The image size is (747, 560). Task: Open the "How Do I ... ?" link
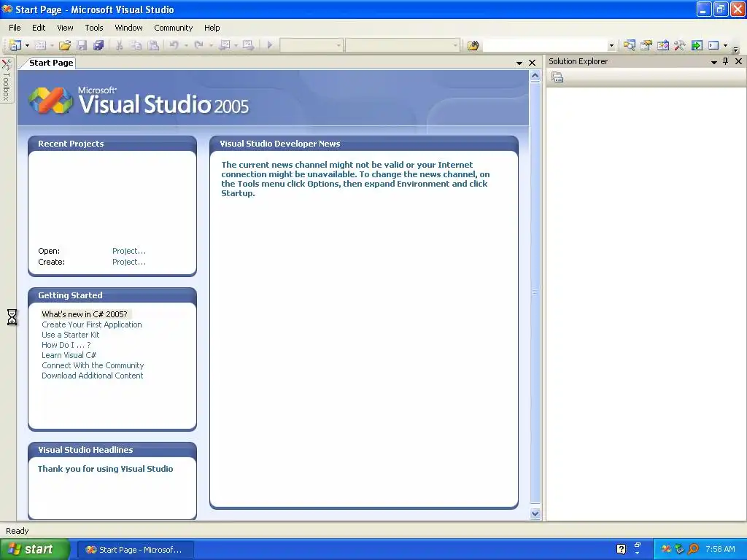coord(66,345)
